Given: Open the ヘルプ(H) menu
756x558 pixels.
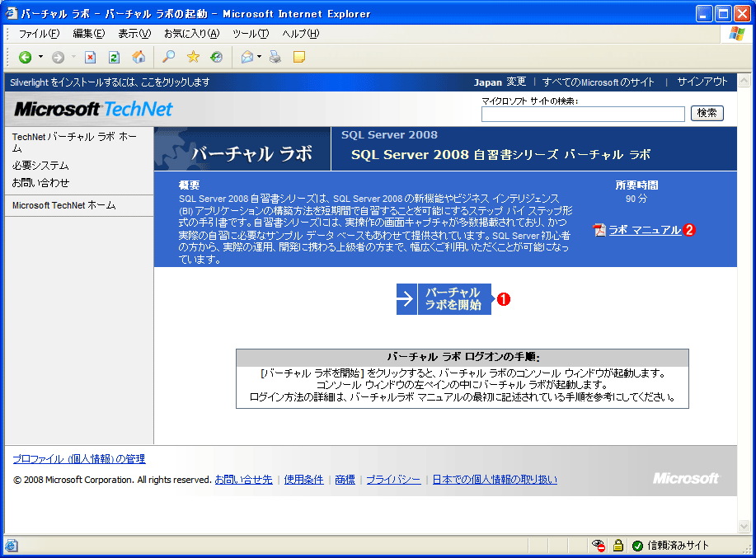Looking at the screenshot, I should pyautogui.click(x=300, y=34).
